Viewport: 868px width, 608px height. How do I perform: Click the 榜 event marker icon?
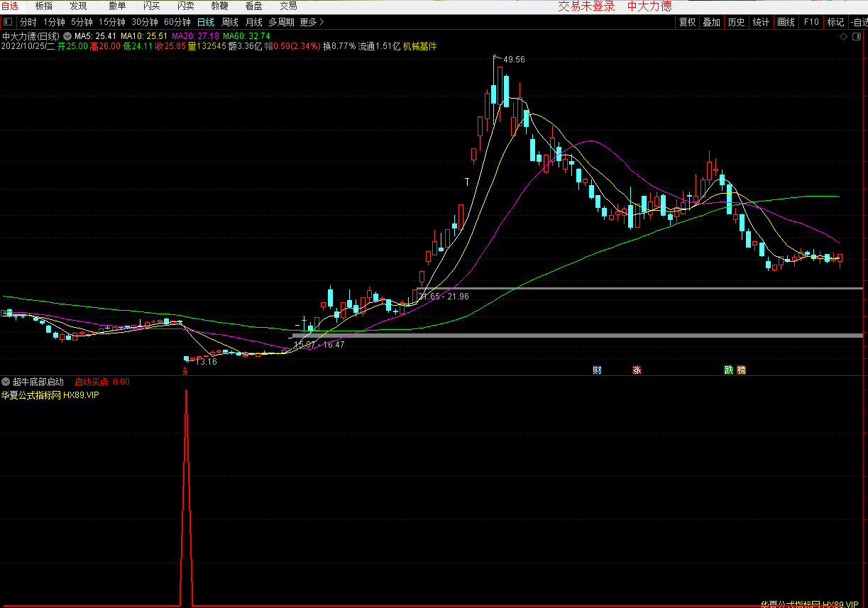741,370
